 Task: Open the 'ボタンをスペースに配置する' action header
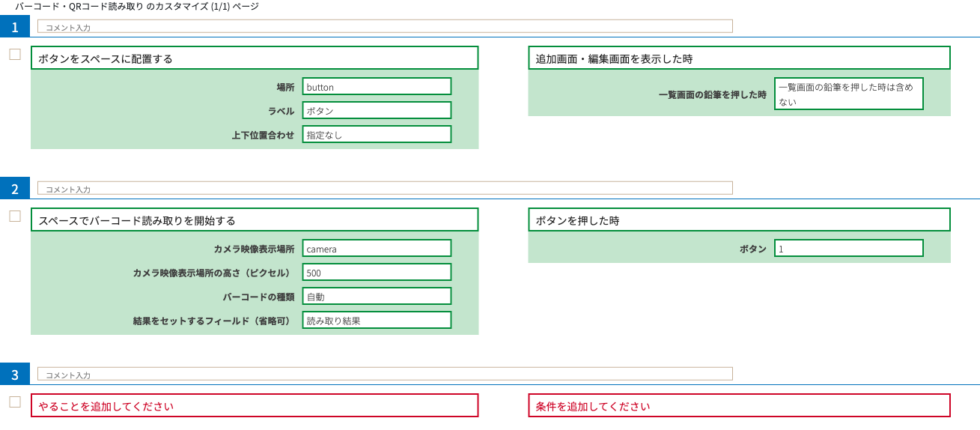(x=255, y=58)
